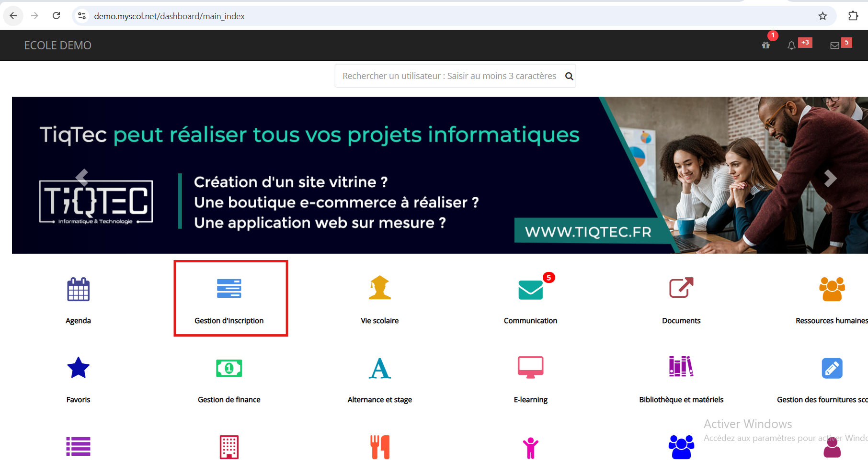Open the Documents module icon
868x462 pixels.
(681, 288)
